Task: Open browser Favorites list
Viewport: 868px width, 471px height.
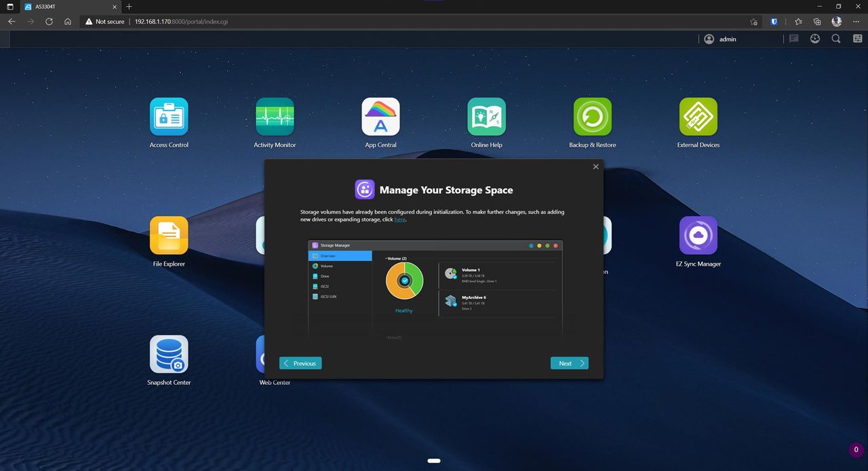Action: click(798, 22)
